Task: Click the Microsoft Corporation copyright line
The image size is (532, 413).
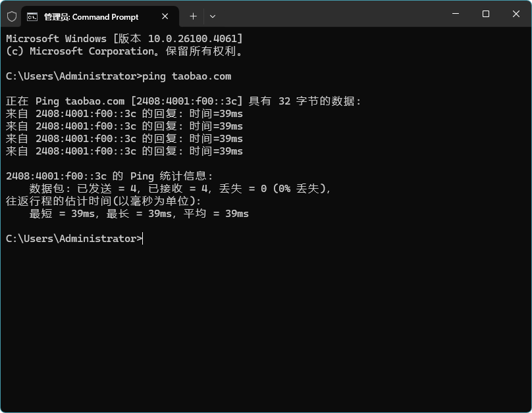Action: [124, 51]
